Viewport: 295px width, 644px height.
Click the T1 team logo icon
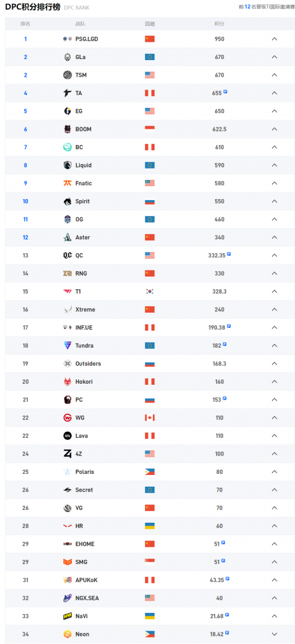tap(68, 291)
